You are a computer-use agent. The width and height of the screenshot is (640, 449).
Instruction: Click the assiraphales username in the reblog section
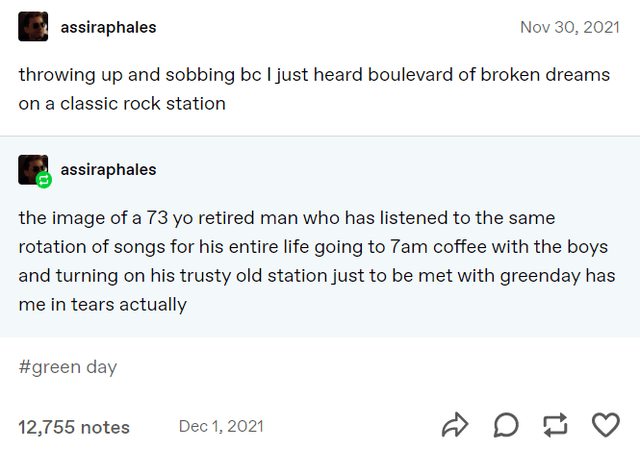pos(108,170)
